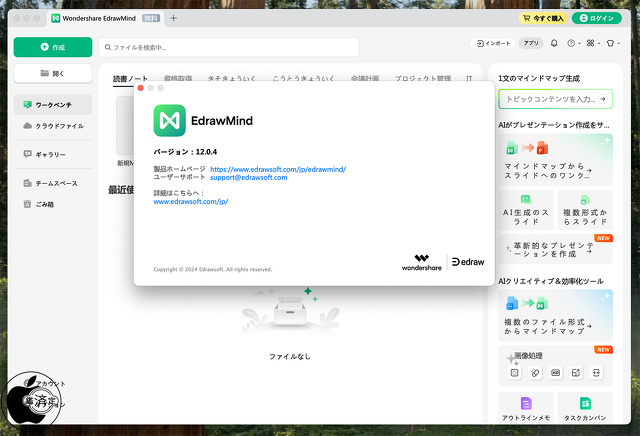Screen dimensions: 640x436
Task: Open the mind map to slides card
Action: click(x=556, y=160)
